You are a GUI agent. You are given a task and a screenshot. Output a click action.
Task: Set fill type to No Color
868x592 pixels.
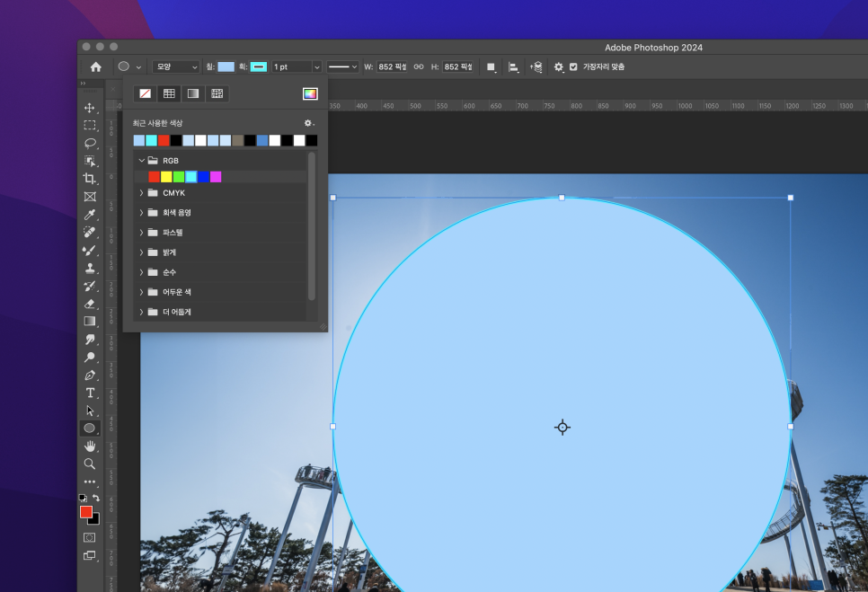145,93
